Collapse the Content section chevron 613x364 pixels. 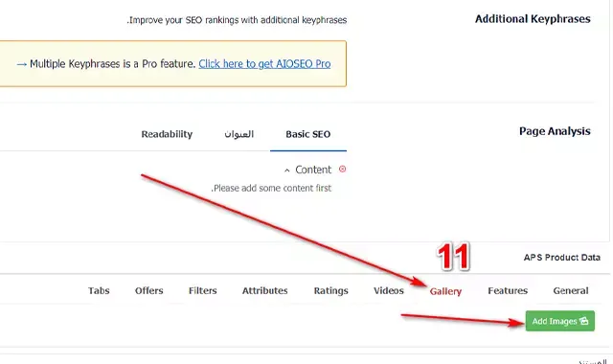[x=287, y=171]
